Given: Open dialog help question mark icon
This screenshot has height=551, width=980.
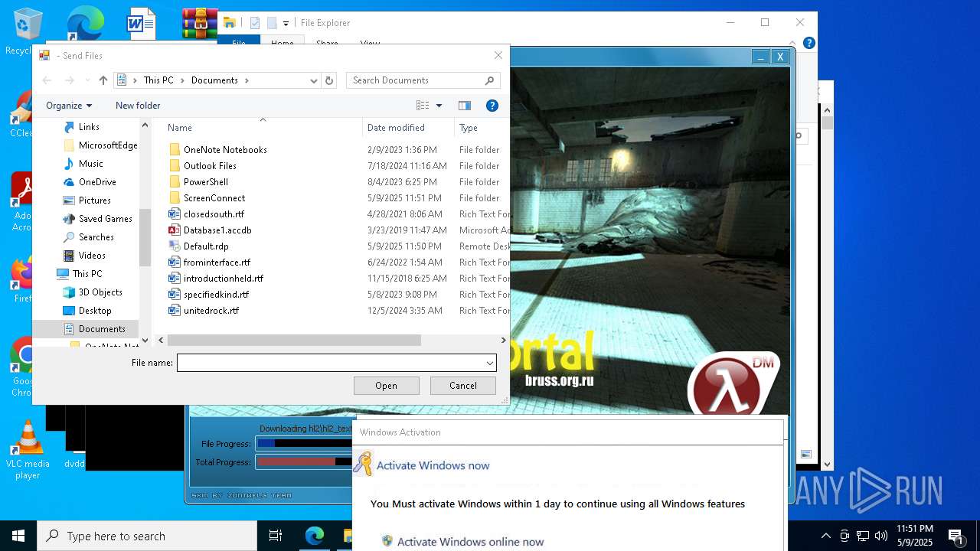Looking at the screenshot, I should 492,106.
